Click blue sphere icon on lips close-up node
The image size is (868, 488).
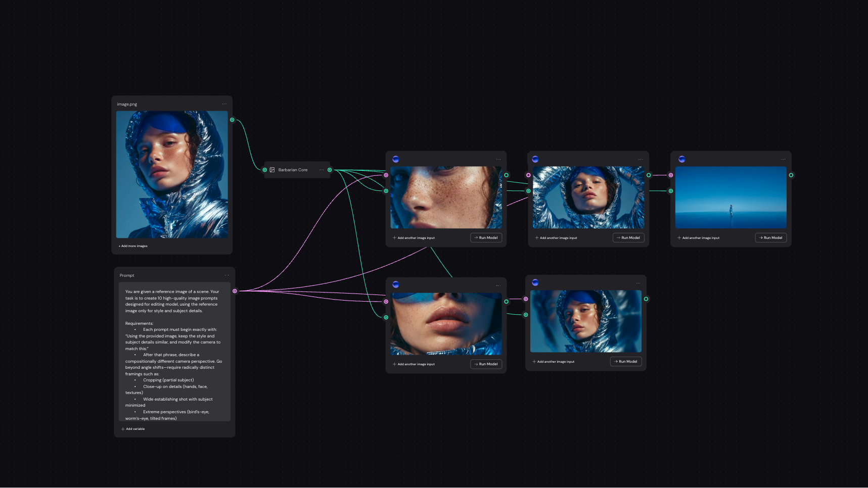[396, 284]
